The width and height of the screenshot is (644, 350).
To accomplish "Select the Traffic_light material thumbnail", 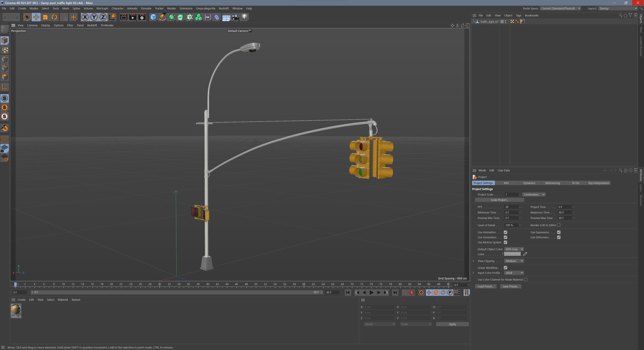I will (x=16, y=309).
